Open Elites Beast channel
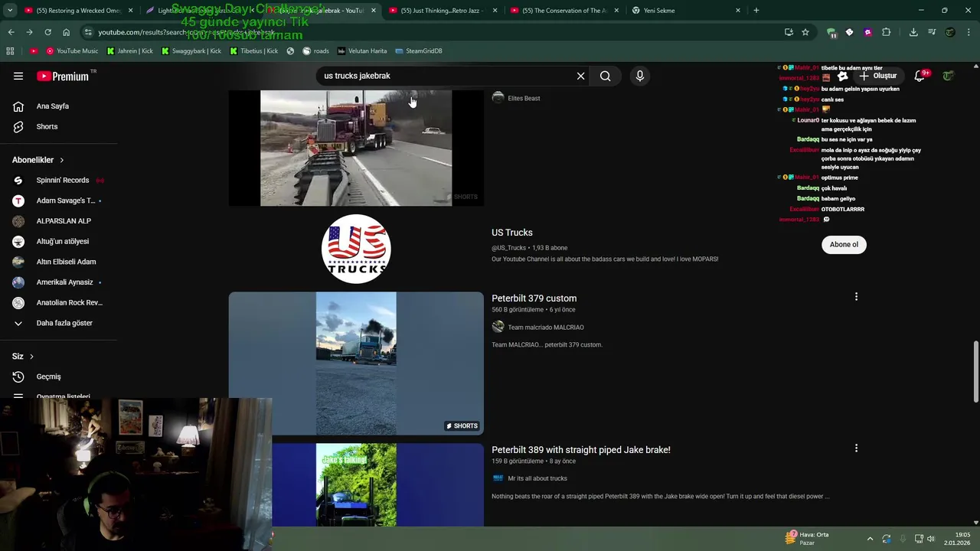 point(524,98)
